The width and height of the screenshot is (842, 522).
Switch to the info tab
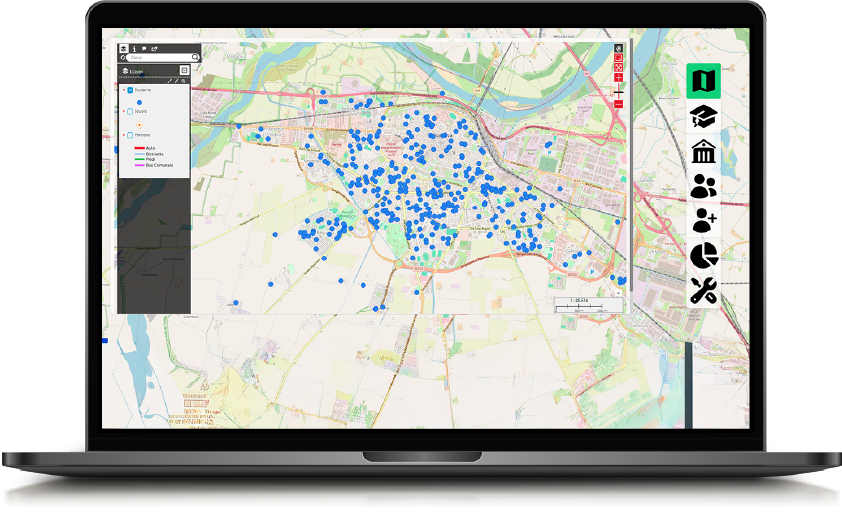134,48
